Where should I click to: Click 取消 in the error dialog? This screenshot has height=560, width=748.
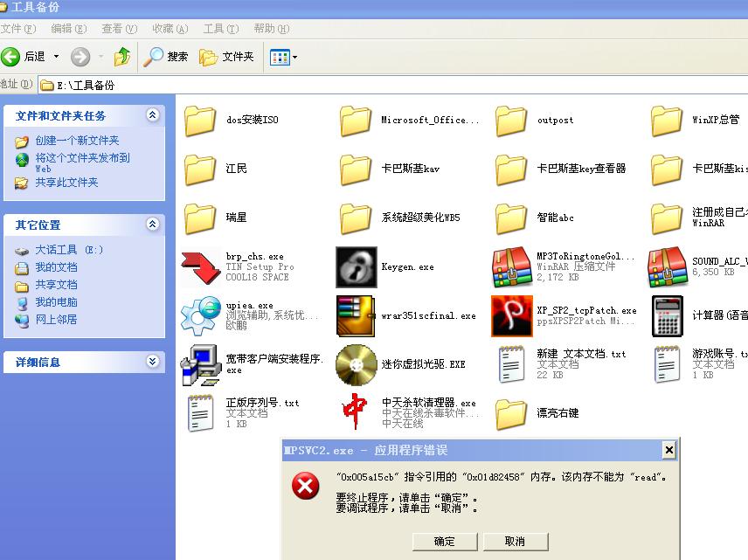(x=516, y=542)
